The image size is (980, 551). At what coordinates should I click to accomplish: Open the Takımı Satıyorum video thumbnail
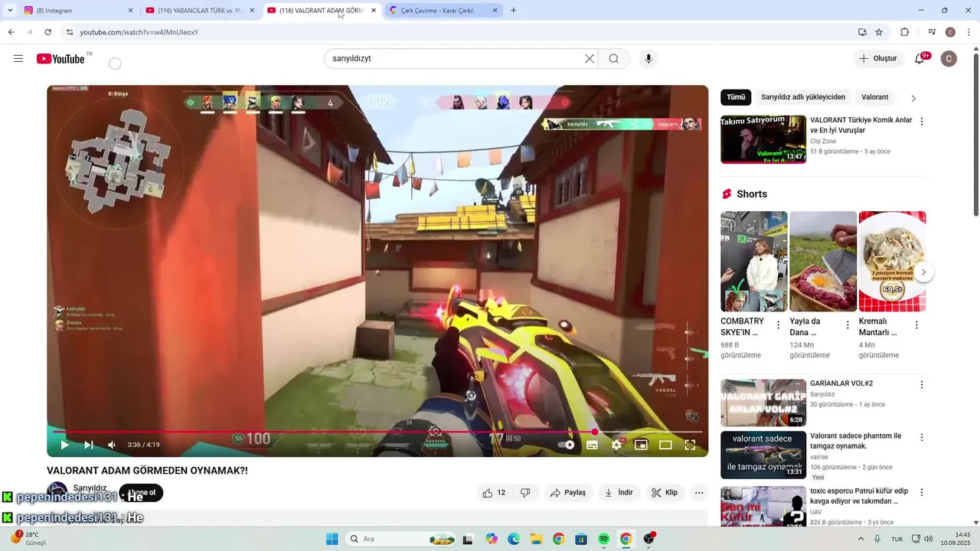[x=763, y=139]
